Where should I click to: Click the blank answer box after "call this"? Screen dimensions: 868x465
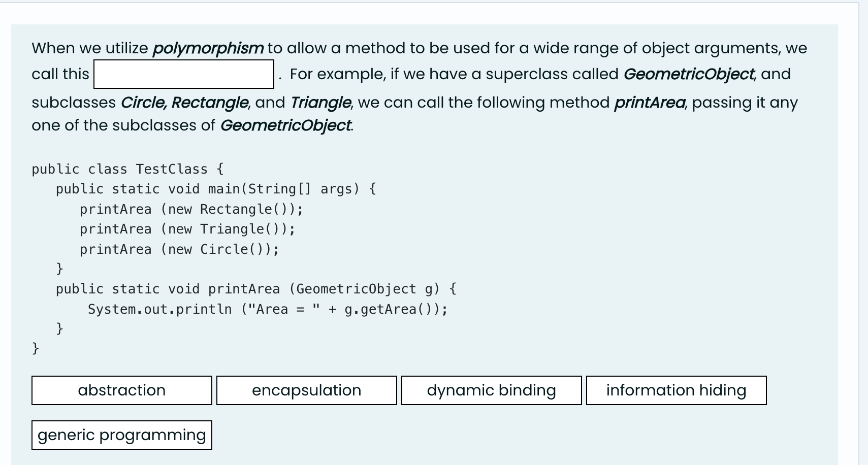184,74
